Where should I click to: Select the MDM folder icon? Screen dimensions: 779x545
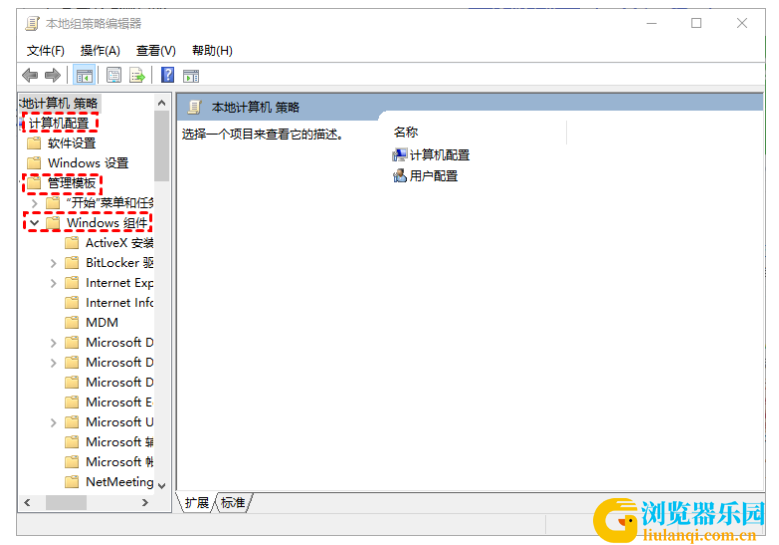(72, 322)
